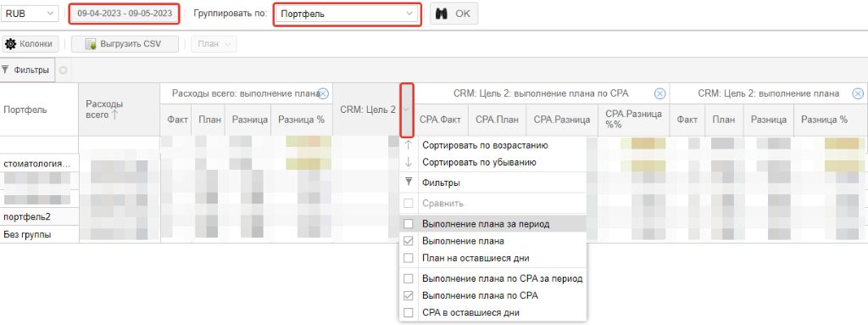Uncheck the Выполнение плана option

pos(409,241)
